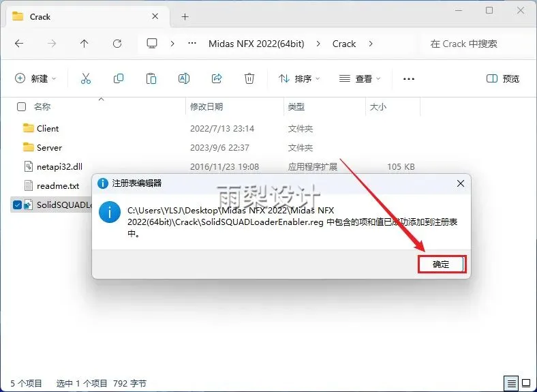Maximize the File Explorer window
Viewport: 537px width, 392px height.
[489, 10]
